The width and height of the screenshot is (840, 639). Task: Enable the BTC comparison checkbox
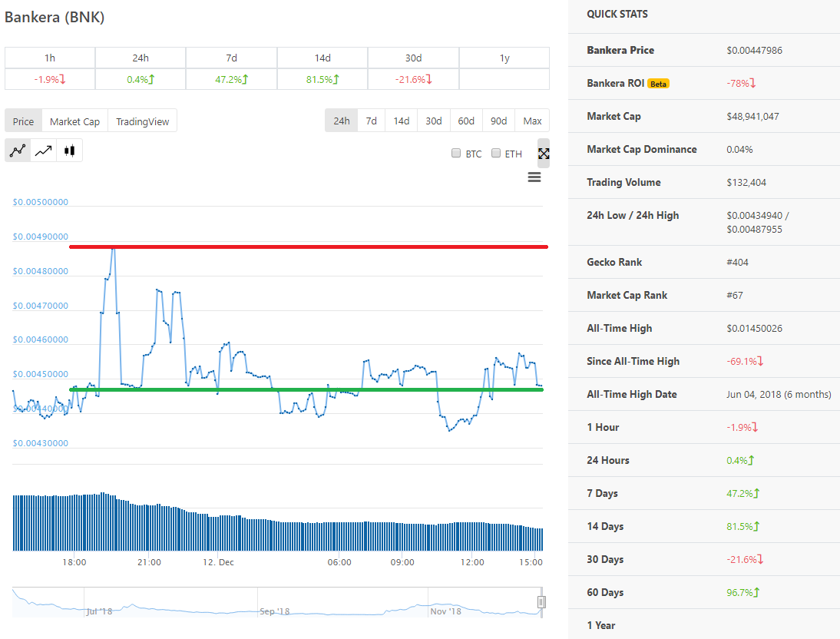pos(456,154)
